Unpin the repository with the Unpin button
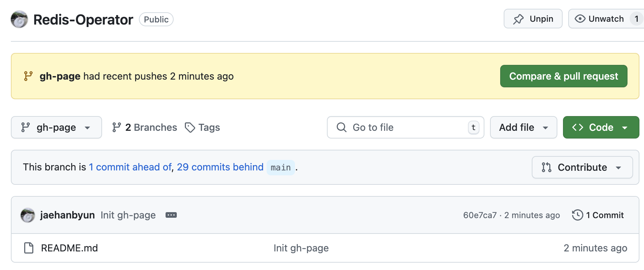 point(533,19)
